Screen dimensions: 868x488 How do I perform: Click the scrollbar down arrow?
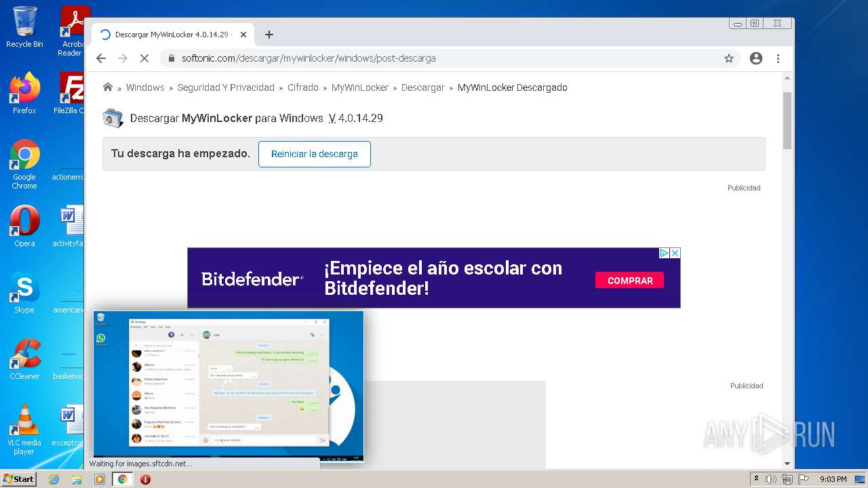click(787, 464)
